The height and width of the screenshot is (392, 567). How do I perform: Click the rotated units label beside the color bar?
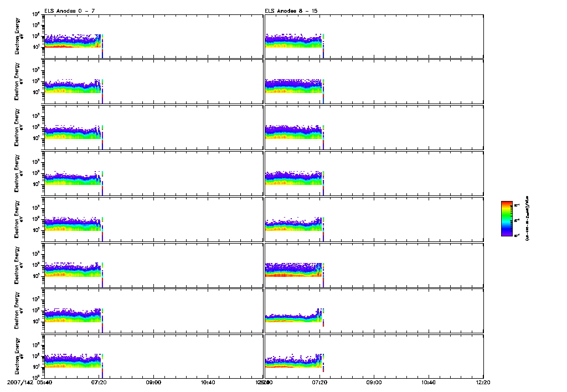[x=527, y=219]
